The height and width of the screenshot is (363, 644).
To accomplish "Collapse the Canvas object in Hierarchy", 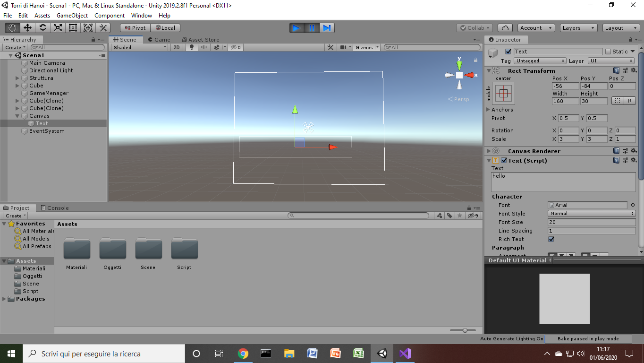I will pos(17,116).
